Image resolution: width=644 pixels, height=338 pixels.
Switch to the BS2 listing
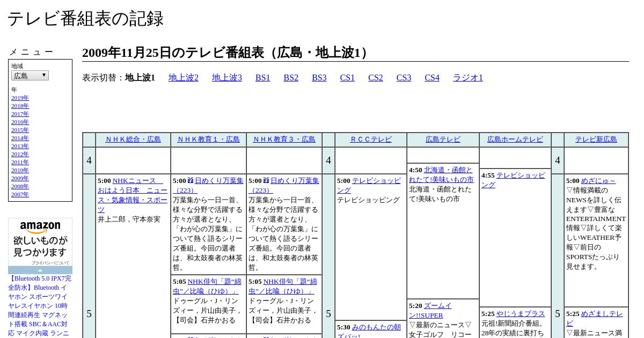point(291,78)
